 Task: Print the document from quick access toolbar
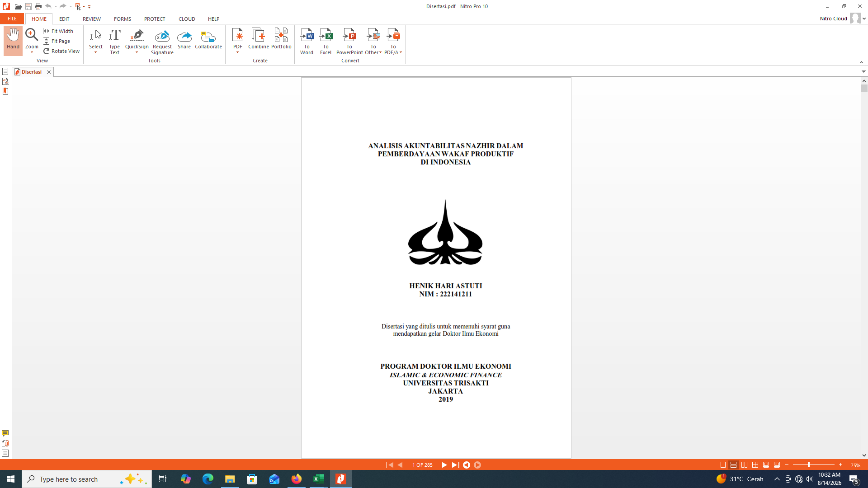pos(38,6)
